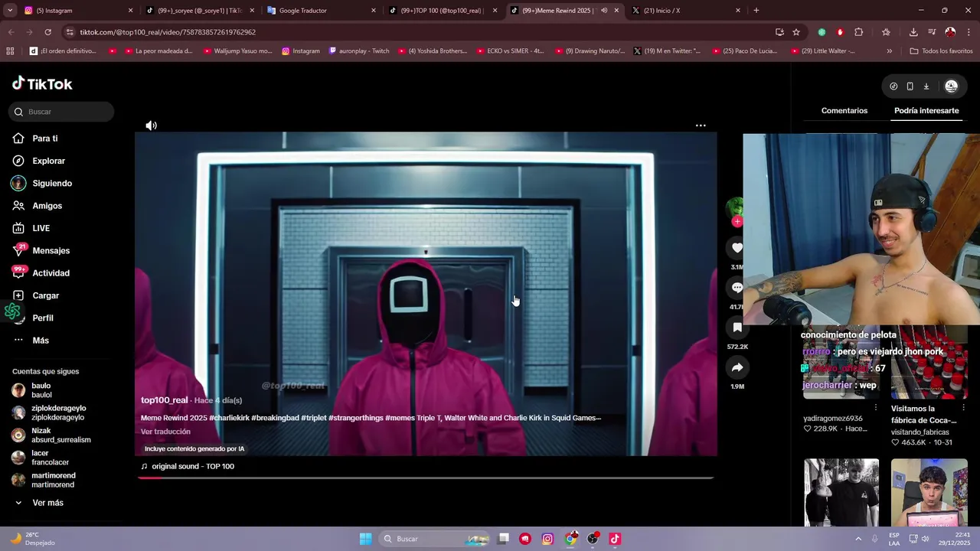Viewport: 980px width, 551px height.
Task: Open top100_real username on video
Action: (164, 400)
